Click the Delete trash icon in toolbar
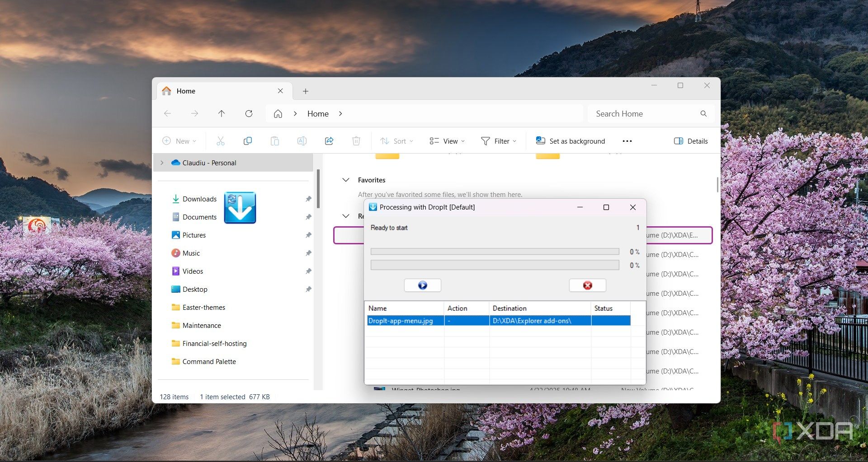Viewport: 868px width, 462px height. (356, 141)
